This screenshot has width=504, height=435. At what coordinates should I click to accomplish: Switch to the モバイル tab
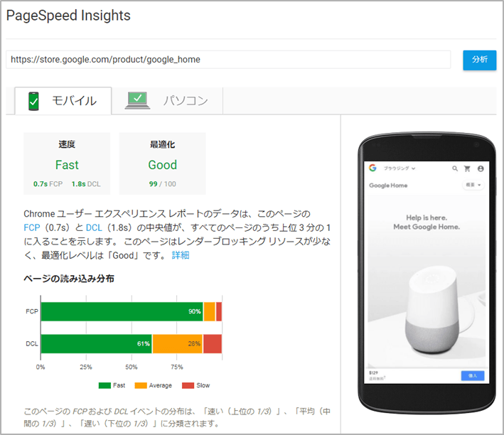click(63, 101)
